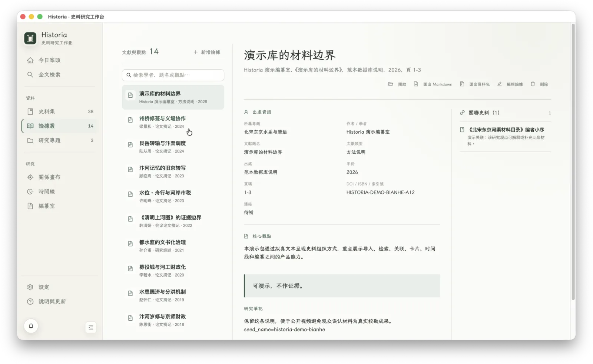The width and height of the screenshot is (593, 364).
Task: Click the 關聯史料 link icon header
Action: (x=462, y=113)
